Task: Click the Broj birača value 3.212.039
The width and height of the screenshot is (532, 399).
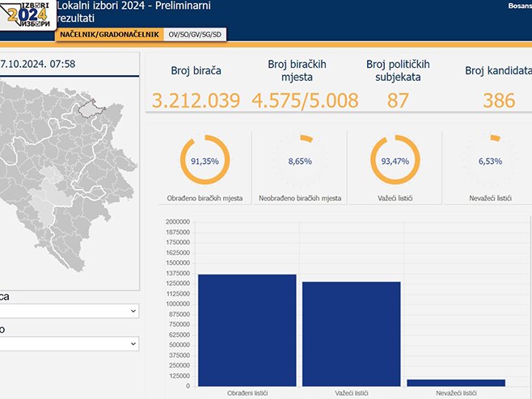Action: (x=196, y=101)
